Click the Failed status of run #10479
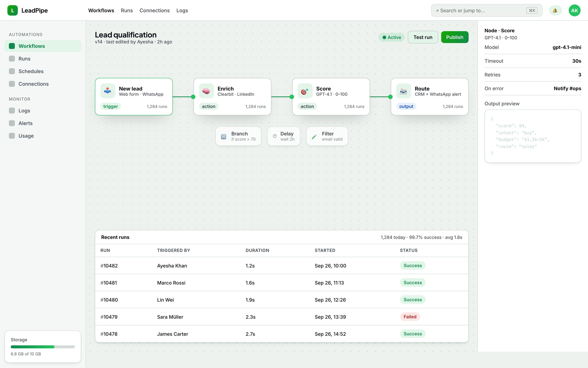This screenshot has width=588, height=368. coord(410,317)
